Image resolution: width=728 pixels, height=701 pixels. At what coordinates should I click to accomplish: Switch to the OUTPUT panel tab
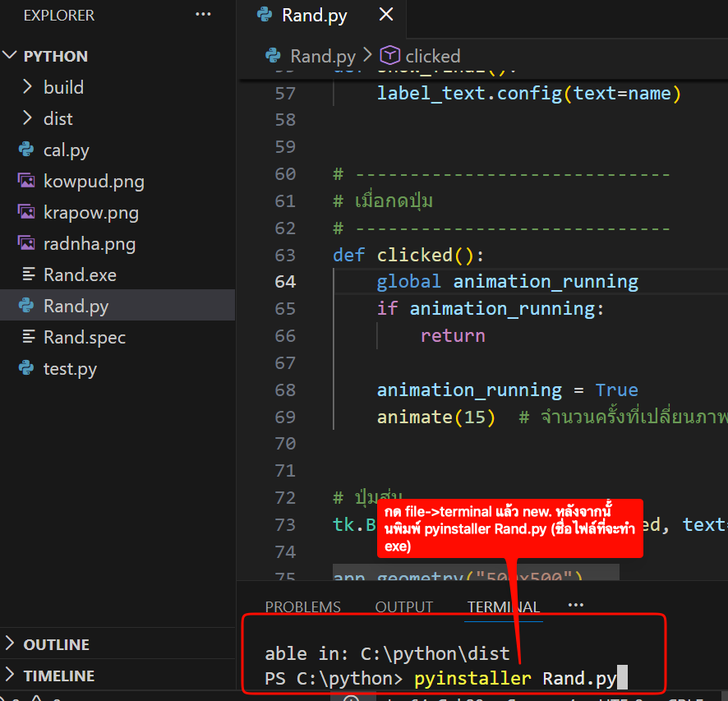pyautogui.click(x=403, y=607)
